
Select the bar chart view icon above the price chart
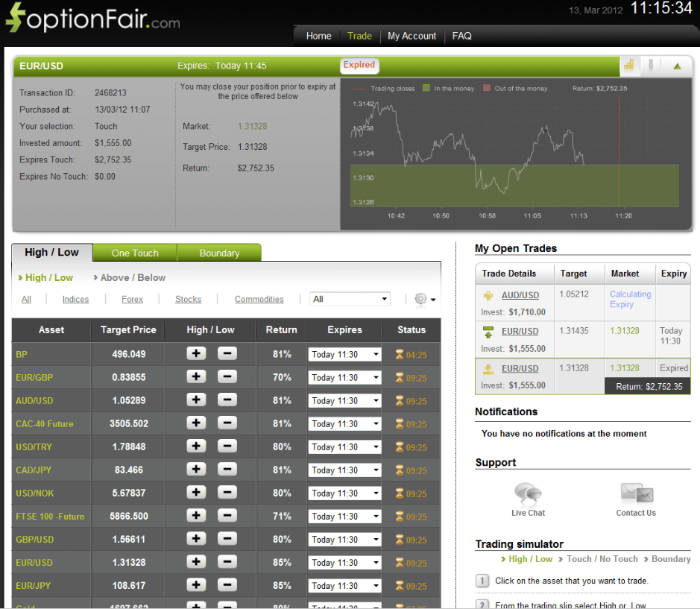pos(628,66)
